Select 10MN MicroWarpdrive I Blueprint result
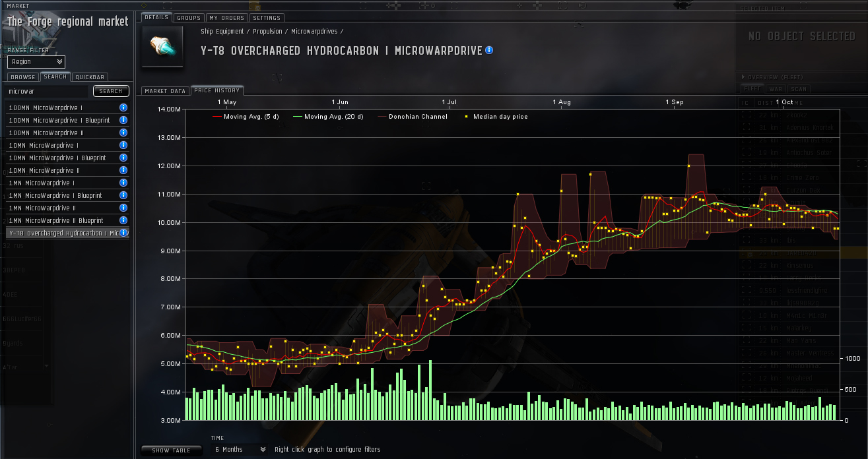Image resolution: width=868 pixels, height=459 pixels. tap(67, 158)
